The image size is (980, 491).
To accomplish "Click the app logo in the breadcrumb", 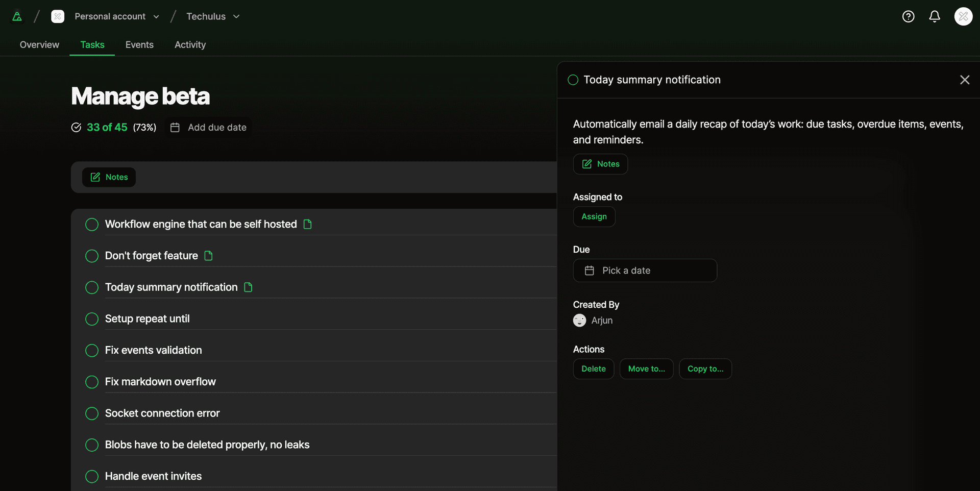I will tap(17, 16).
